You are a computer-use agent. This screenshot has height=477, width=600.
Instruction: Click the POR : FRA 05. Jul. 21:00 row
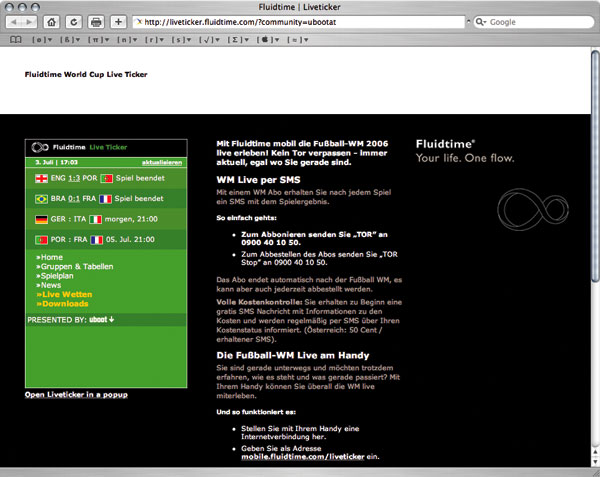106,239
